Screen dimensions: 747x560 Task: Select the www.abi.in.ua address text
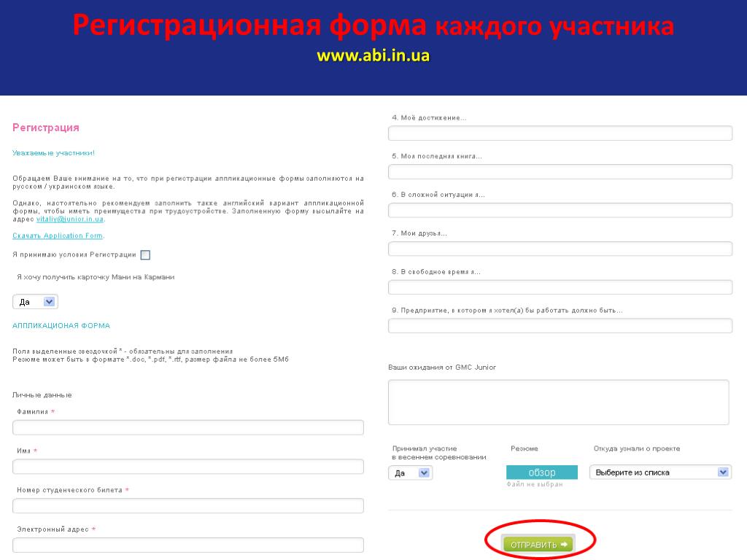tap(373, 55)
